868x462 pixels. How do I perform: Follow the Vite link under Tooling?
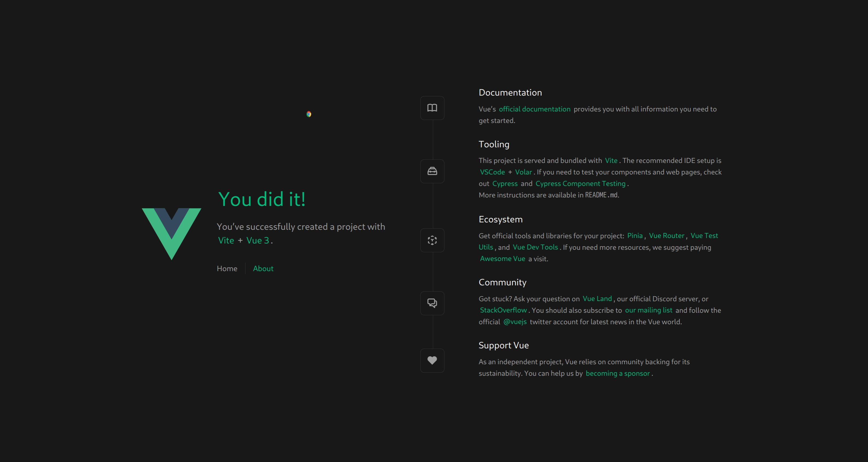(611, 161)
